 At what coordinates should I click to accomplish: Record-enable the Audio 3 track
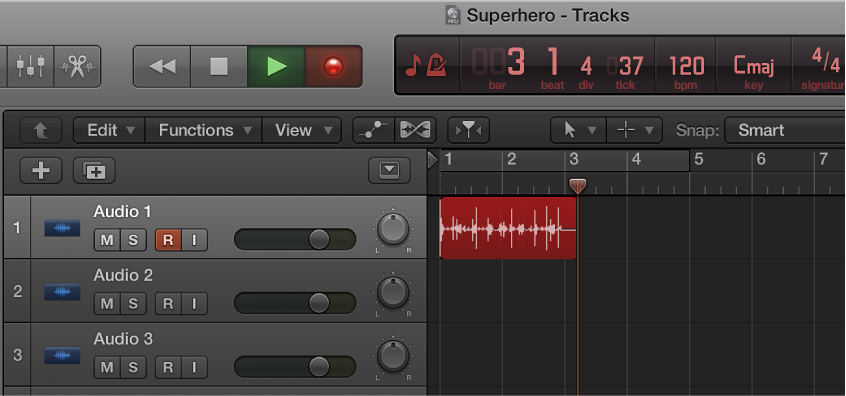[x=168, y=367]
